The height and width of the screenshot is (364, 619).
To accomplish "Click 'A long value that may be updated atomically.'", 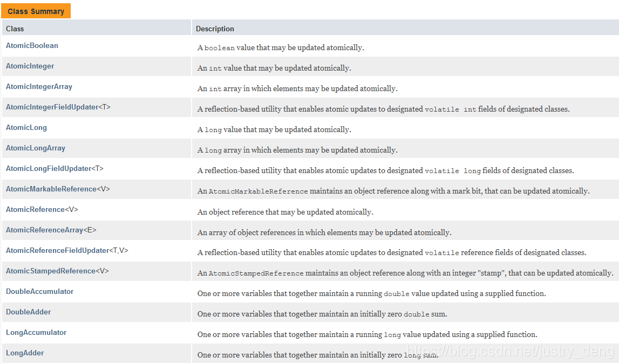I will point(274,130).
